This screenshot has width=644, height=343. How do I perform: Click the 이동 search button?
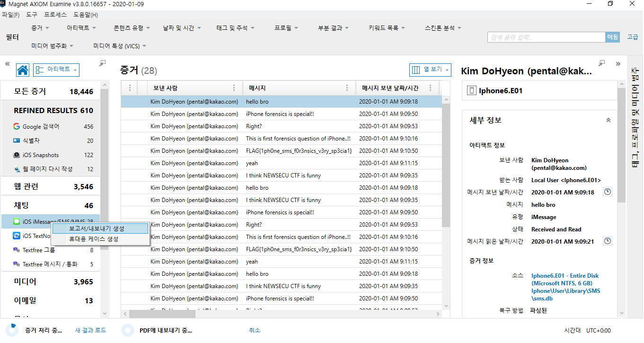coord(612,37)
